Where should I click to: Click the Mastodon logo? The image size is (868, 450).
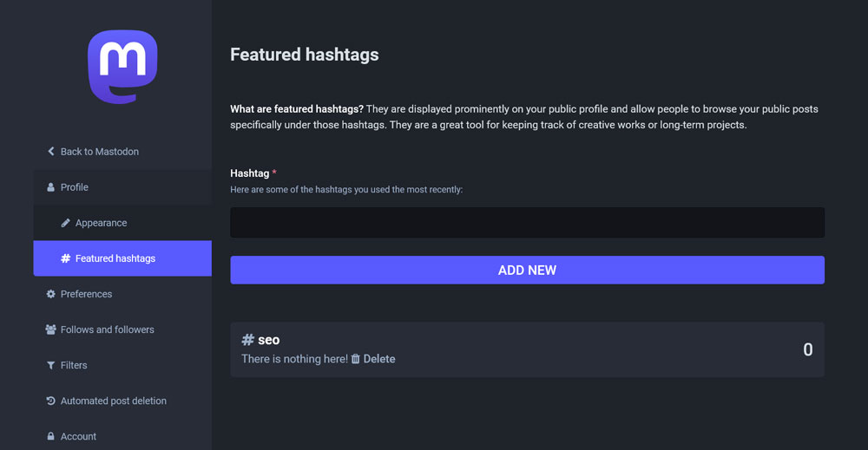pos(122,67)
